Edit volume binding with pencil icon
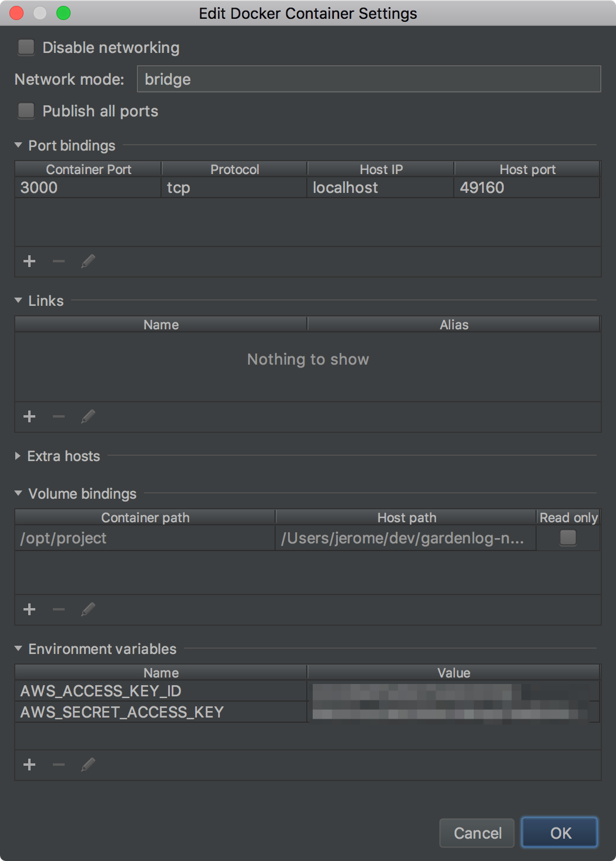Screen dimensions: 616x861 (x=88, y=609)
